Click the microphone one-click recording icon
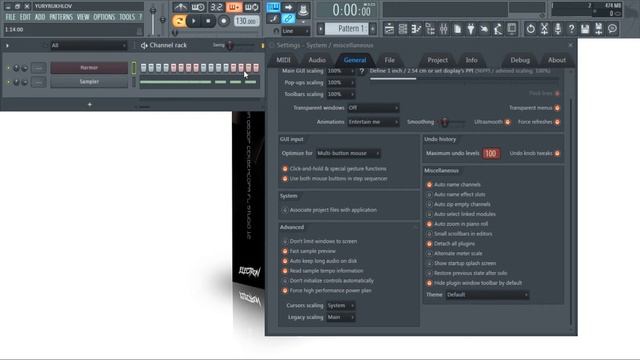 pos(558,29)
